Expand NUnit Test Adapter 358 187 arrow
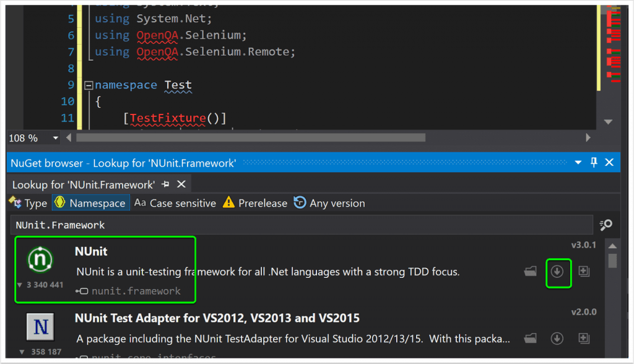This screenshot has width=634, height=364. coord(22,352)
